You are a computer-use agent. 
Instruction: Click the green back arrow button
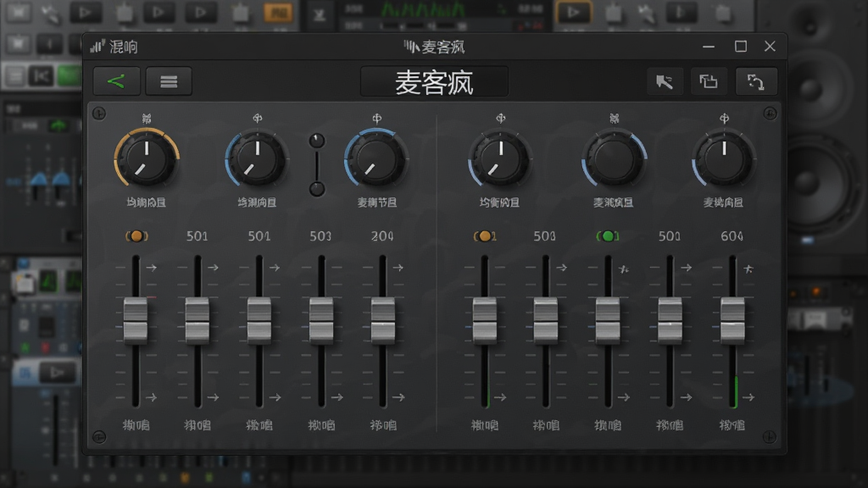coord(116,82)
